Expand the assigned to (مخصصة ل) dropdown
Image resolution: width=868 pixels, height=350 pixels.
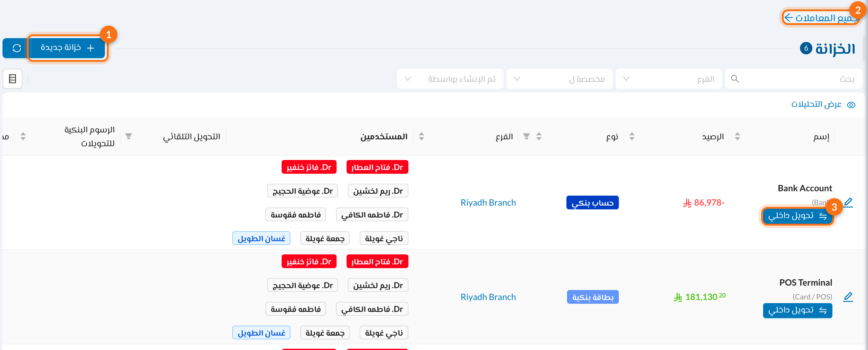point(559,78)
